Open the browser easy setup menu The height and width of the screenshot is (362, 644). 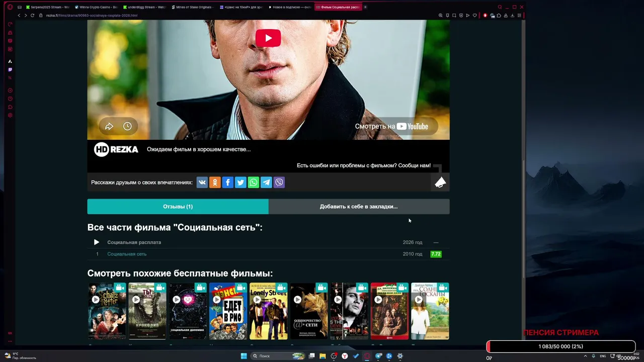coord(519,16)
